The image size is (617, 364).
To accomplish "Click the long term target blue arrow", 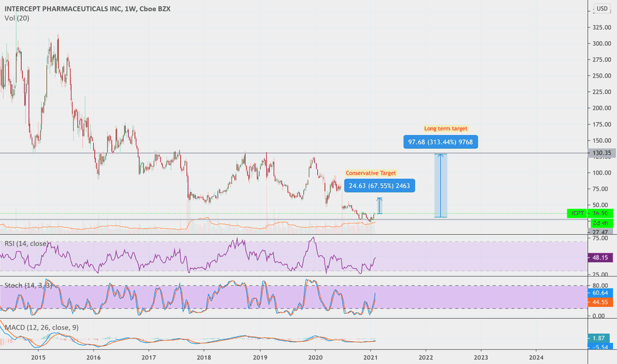I will tap(441, 185).
